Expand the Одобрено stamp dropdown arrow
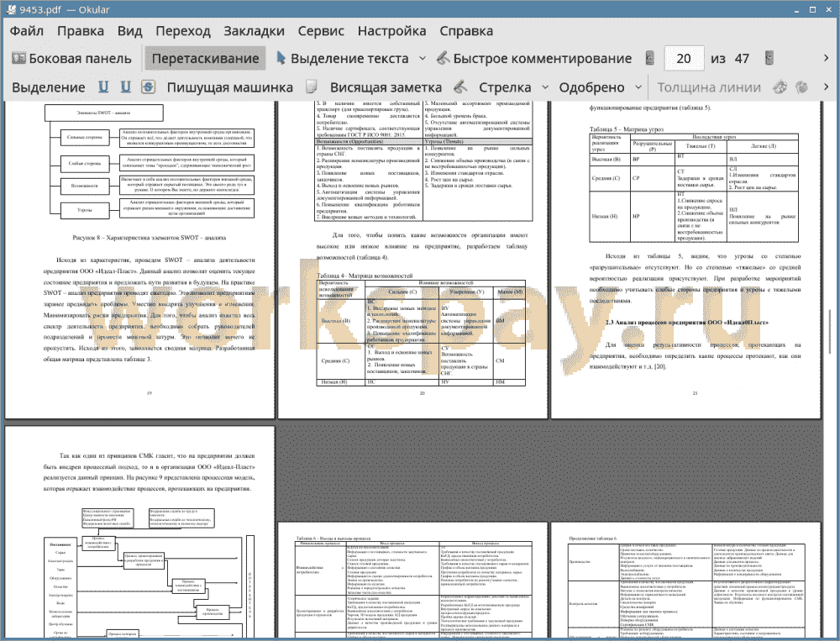 638,87
